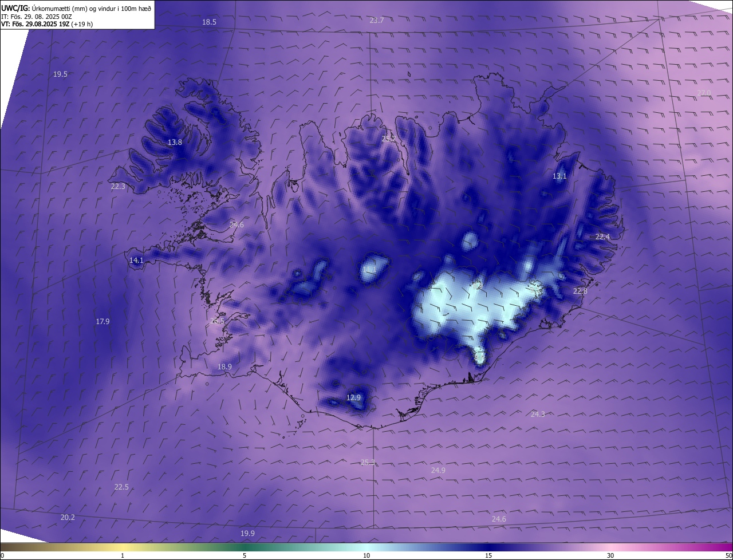Click the 18.9 value label

tap(224, 366)
